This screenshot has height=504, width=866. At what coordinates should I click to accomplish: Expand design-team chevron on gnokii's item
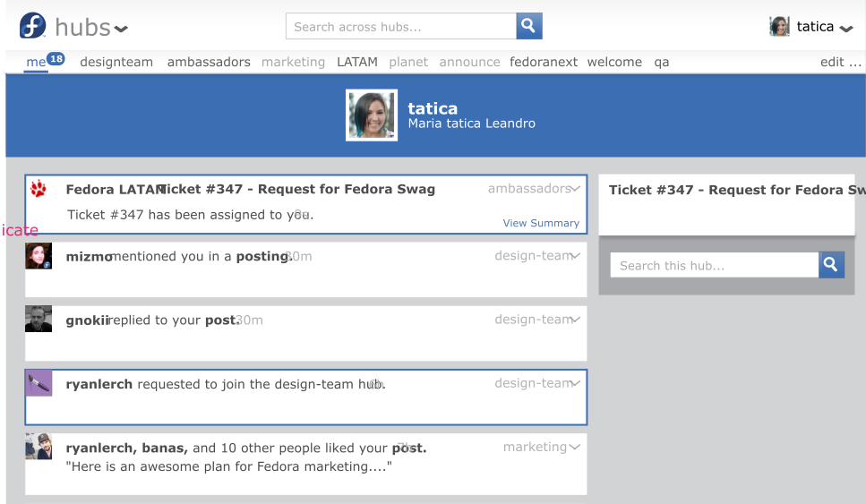pyautogui.click(x=576, y=320)
